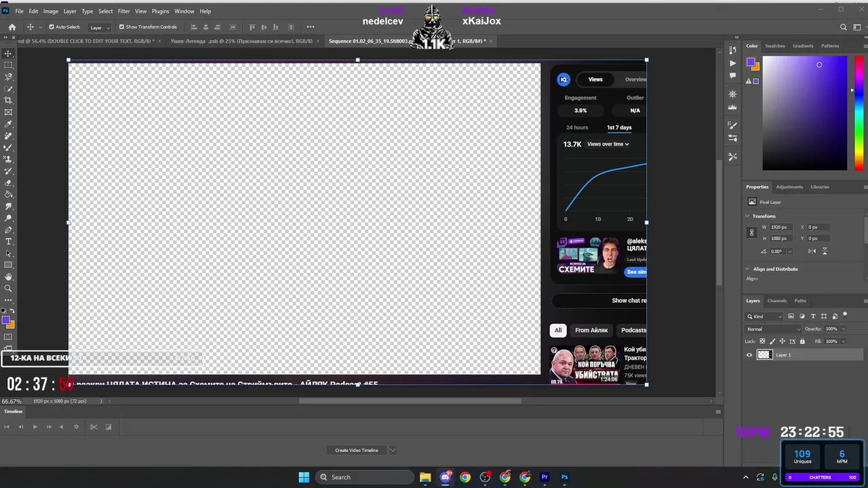
Task: Click the search icon at top right
Action: pos(843,27)
